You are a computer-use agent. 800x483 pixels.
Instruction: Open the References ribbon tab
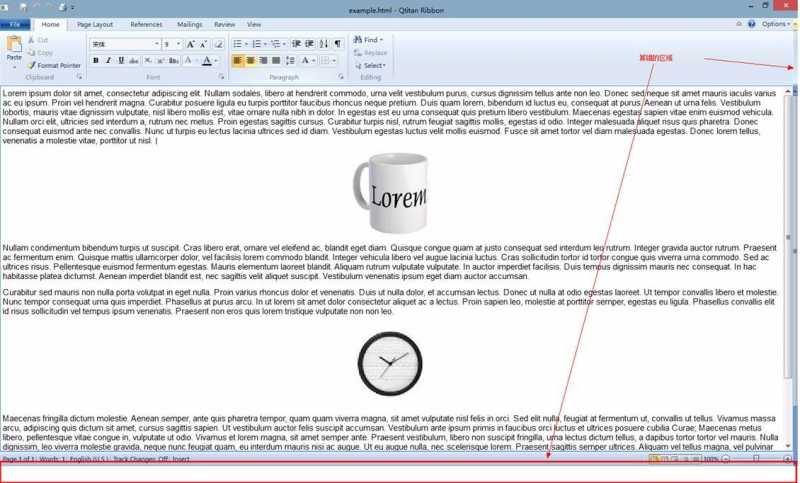pyautogui.click(x=146, y=24)
